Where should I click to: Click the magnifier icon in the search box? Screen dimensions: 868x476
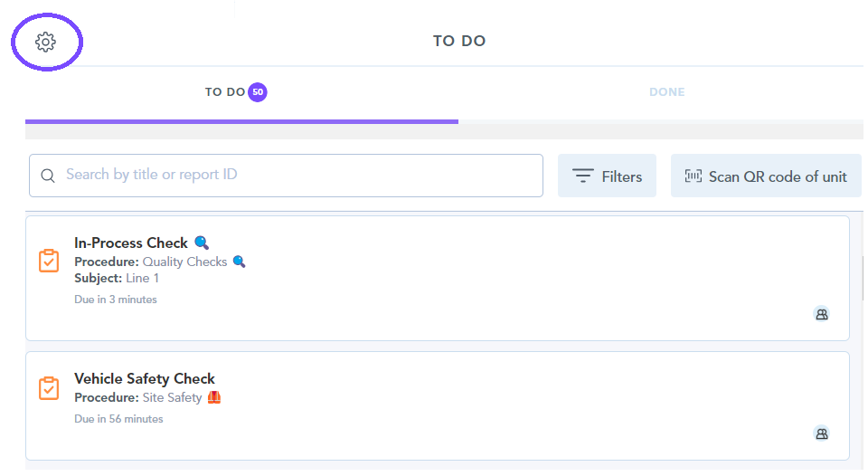48,176
